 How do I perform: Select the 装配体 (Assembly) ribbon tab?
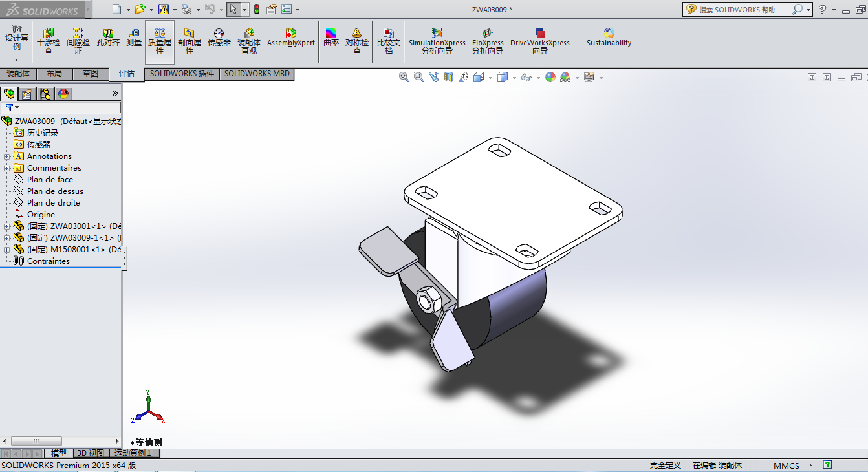(x=18, y=74)
